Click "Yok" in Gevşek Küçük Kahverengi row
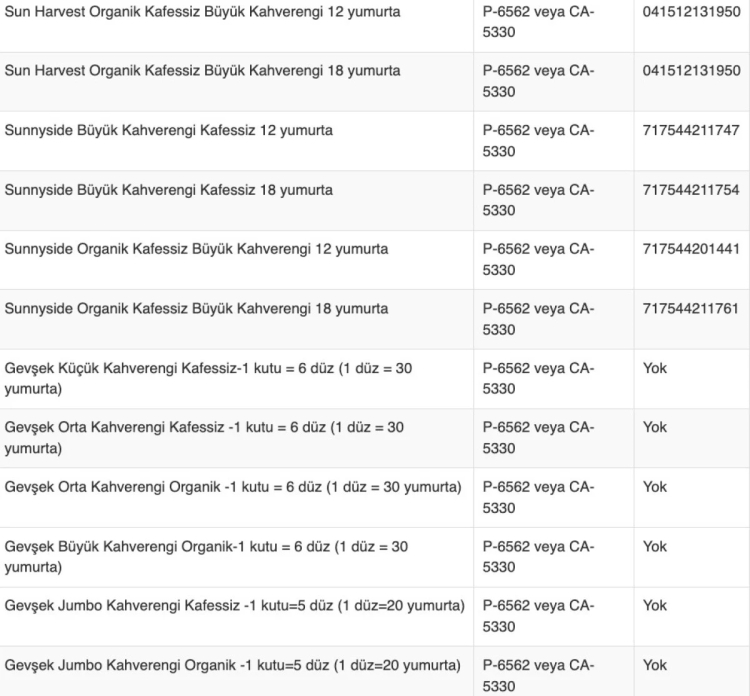The image size is (750, 696). click(x=655, y=368)
